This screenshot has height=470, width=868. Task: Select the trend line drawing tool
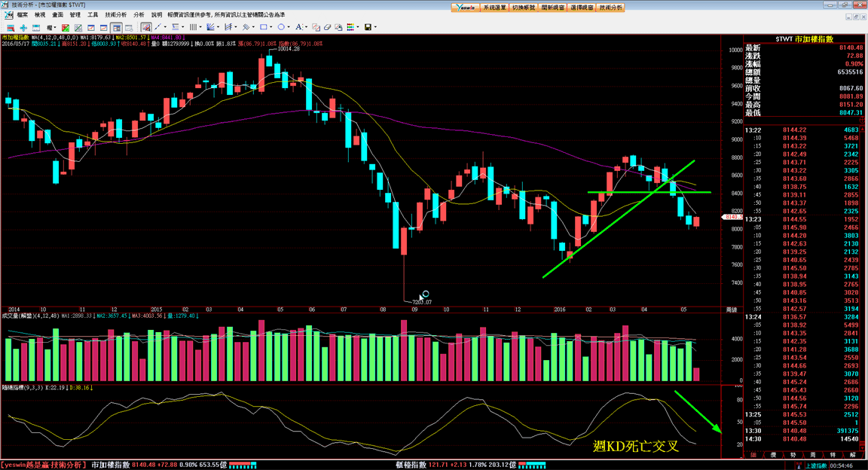pyautogui.click(x=157, y=27)
